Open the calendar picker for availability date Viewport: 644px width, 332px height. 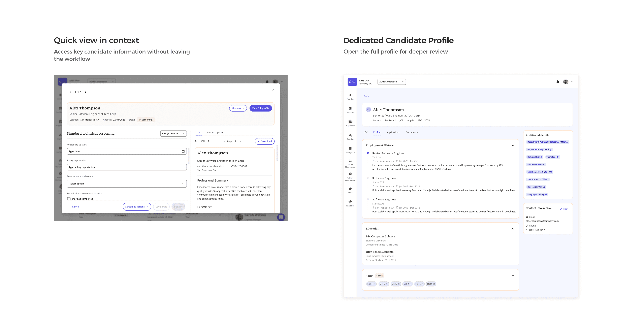pyautogui.click(x=183, y=151)
